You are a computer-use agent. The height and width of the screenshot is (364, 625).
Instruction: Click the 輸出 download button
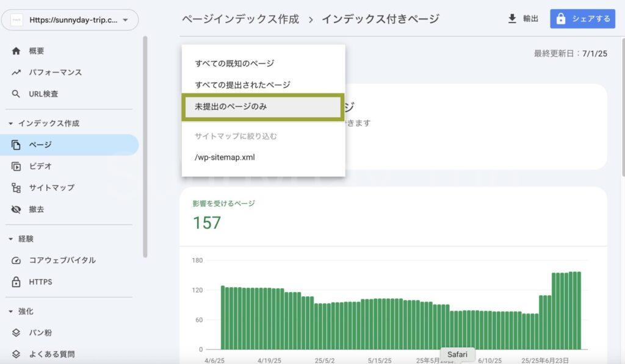click(x=523, y=19)
